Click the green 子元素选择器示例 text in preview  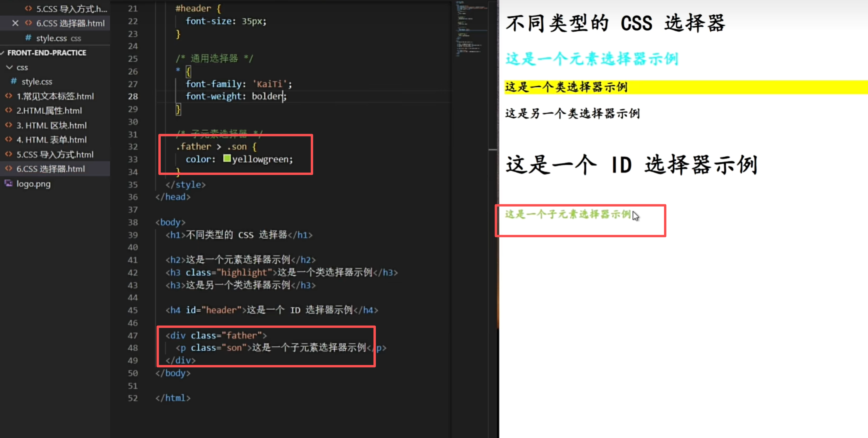[568, 215]
